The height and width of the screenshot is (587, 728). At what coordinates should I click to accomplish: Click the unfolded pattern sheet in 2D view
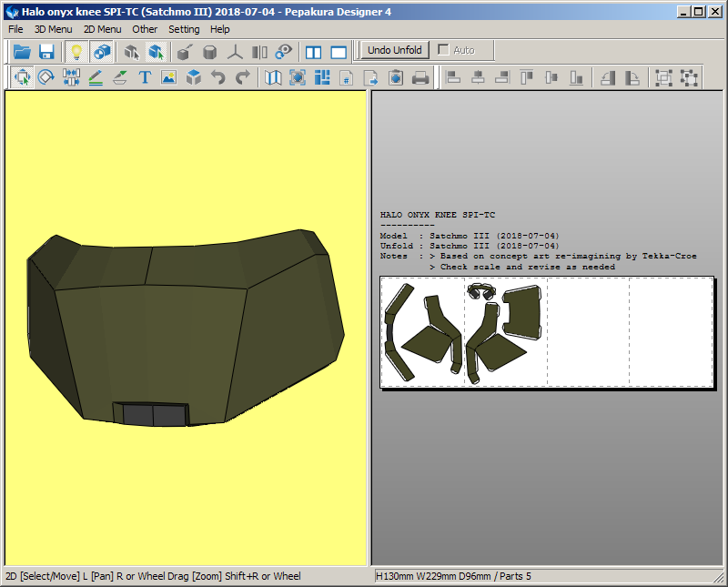pyautogui.click(x=547, y=332)
